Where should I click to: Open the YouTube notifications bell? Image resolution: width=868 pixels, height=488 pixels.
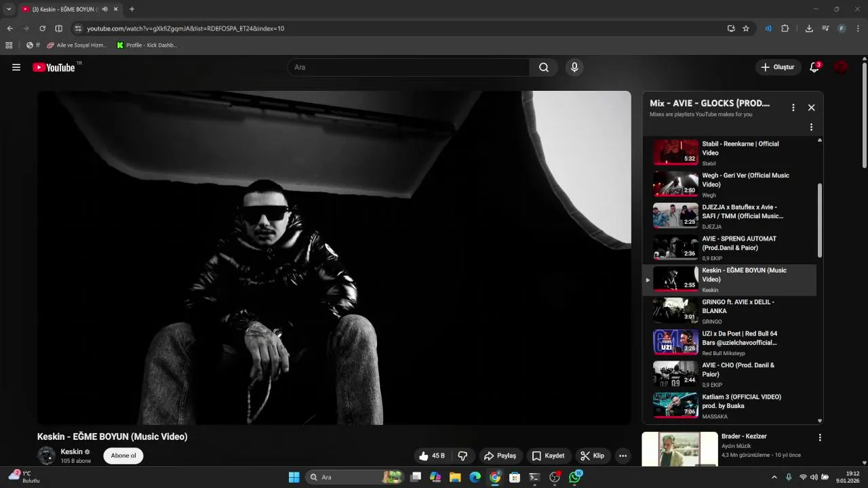pos(814,67)
